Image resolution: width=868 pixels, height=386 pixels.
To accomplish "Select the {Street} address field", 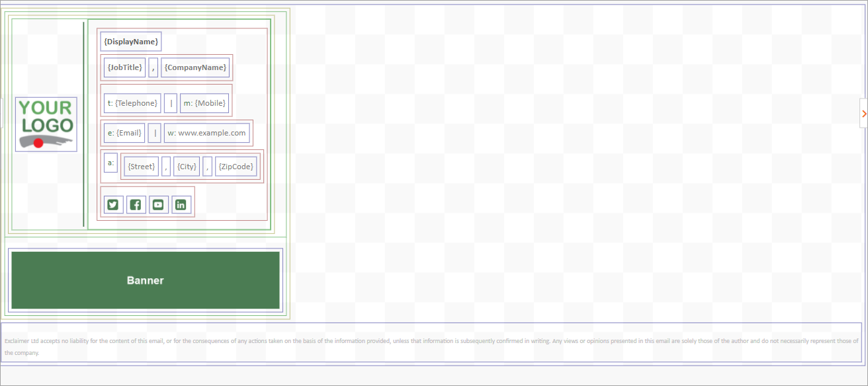I will (x=141, y=167).
